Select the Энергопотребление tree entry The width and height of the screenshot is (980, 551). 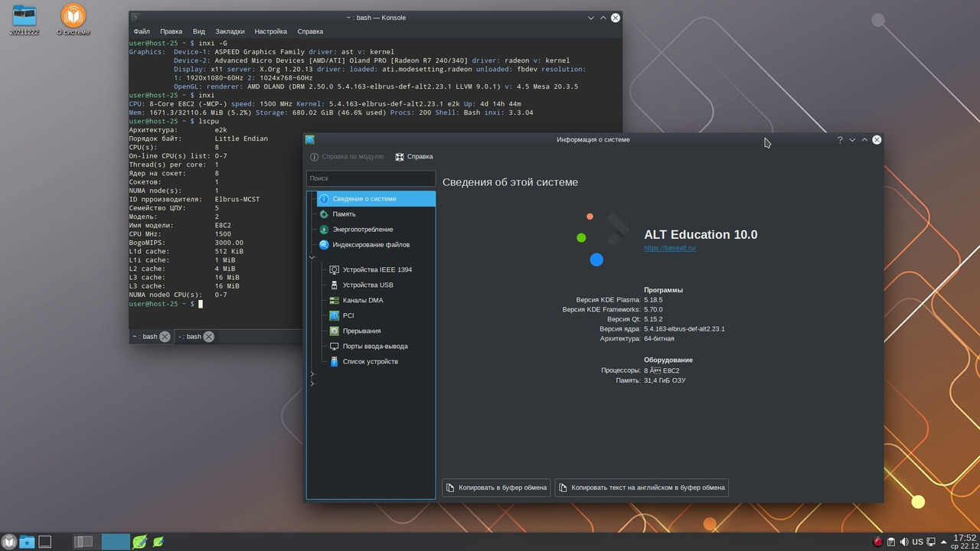pyautogui.click(x=362, y=230)
